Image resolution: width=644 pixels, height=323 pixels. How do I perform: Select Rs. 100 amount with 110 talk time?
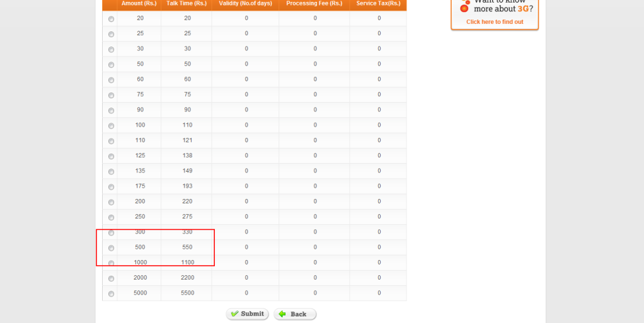click(x=112, y=126)
